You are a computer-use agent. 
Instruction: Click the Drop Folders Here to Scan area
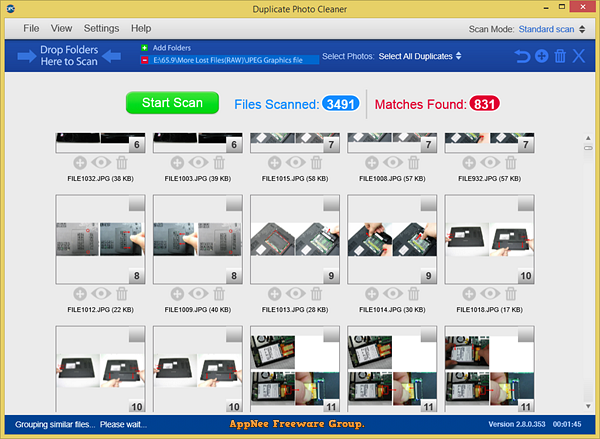69,56
